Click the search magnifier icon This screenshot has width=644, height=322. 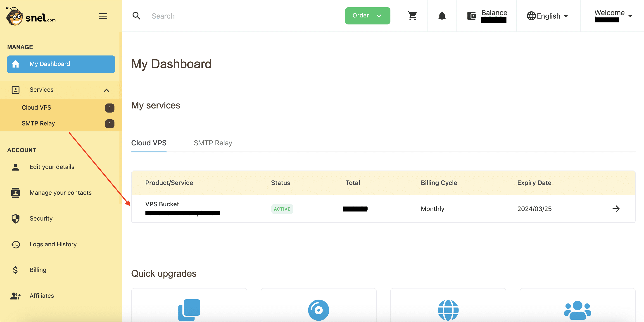[x=136, y=16]
